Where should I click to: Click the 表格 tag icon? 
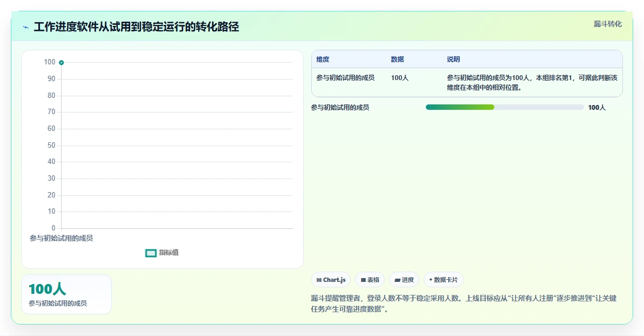click(363, 280)
